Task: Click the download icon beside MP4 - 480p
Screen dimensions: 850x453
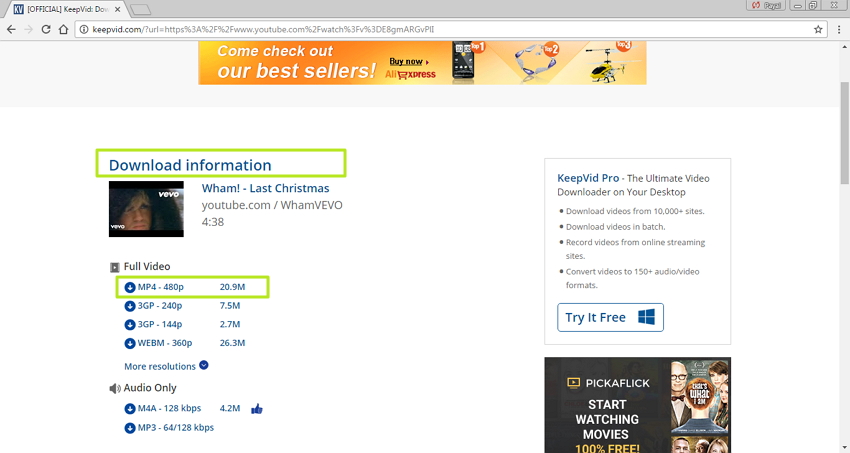Action: coord(130,287)
